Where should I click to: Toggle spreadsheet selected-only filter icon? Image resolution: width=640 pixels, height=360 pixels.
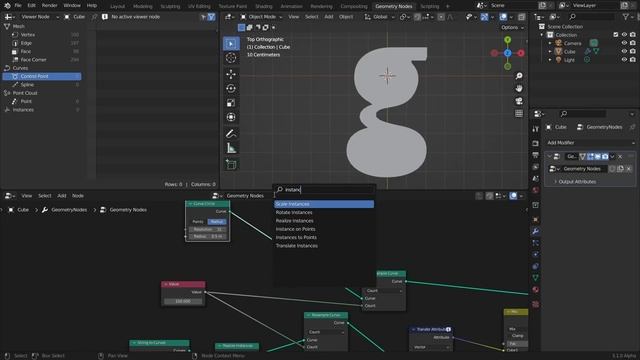click(203, 17)
